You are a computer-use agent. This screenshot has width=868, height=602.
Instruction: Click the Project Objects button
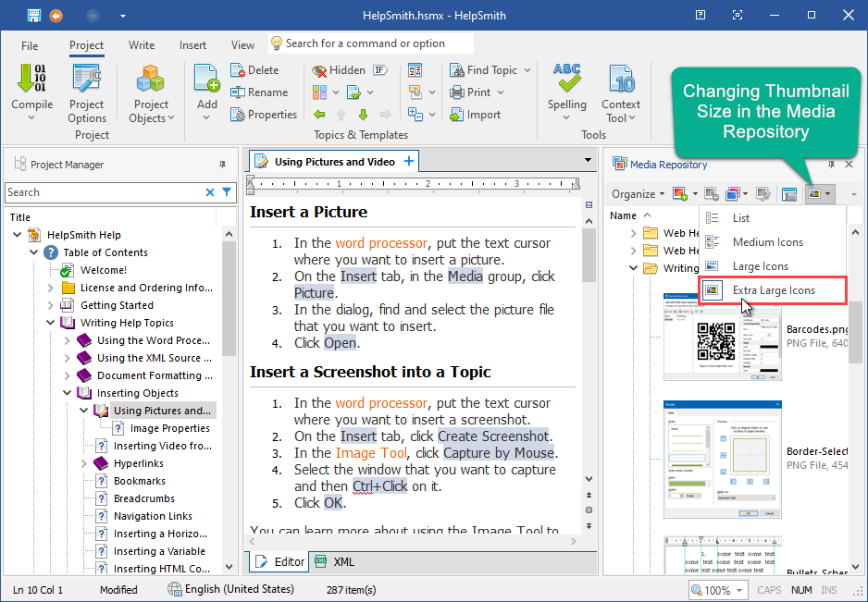click(x=151, y=93)
